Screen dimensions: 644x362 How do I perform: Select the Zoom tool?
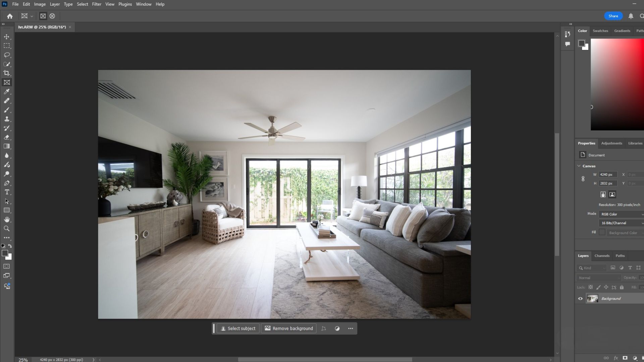pyautogui.click(x=7, y=229)
